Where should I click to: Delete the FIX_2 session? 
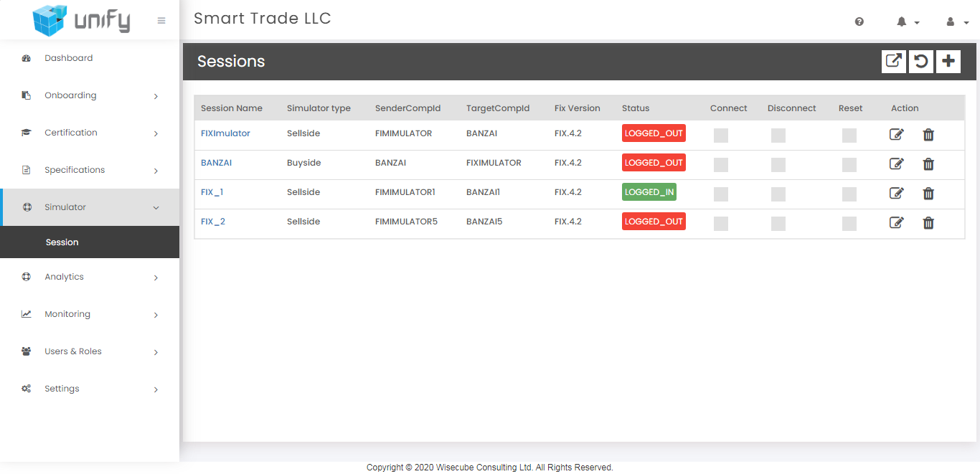(x=928, y=222)
